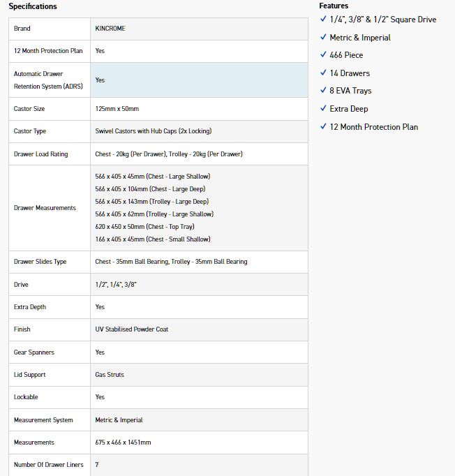Click the Number Of Drawer Liners label
This screenshot has height=476, width=455.
tap(47, 465)
